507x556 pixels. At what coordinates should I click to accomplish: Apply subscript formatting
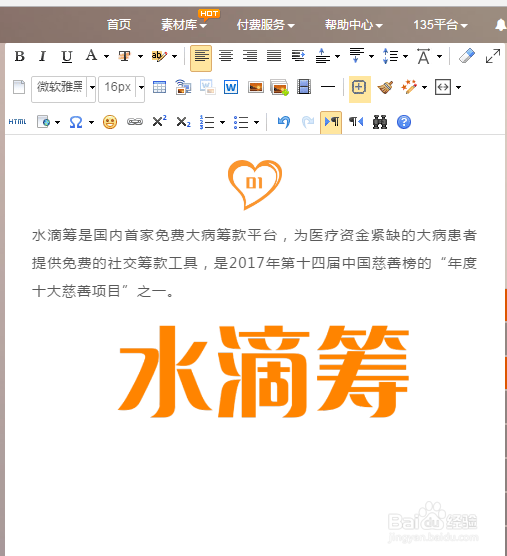[183, 122]
